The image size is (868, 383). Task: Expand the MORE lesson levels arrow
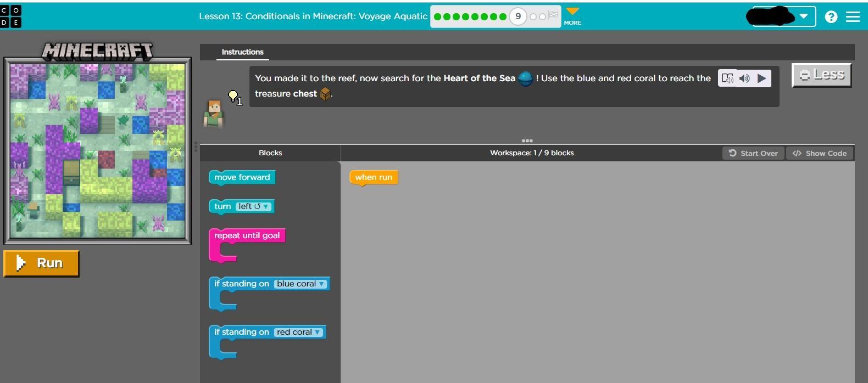[x=572, y=15]
